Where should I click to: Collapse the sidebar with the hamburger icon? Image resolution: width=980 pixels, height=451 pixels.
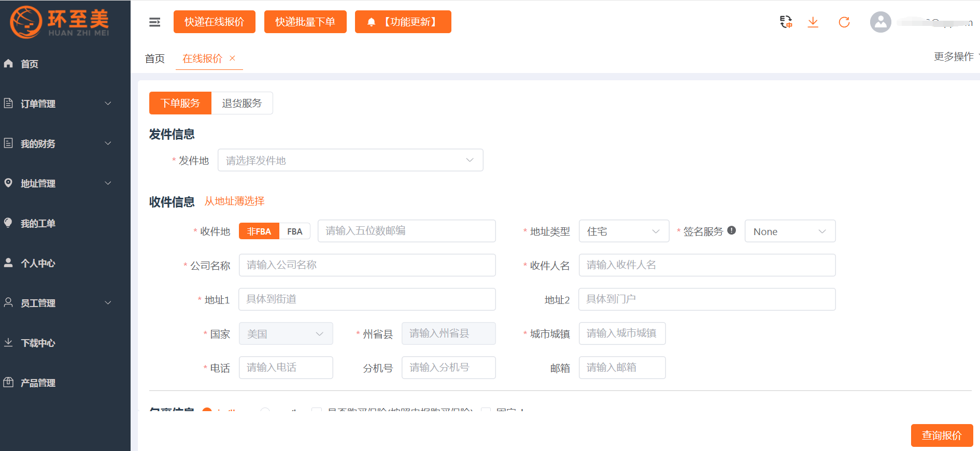click(154, 22)
